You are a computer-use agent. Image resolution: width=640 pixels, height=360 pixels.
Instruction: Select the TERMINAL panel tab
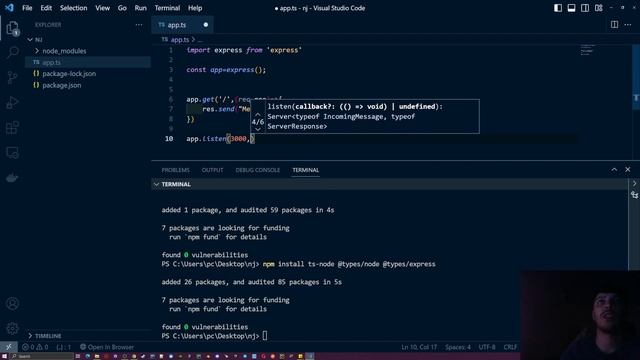coord(306,170)
